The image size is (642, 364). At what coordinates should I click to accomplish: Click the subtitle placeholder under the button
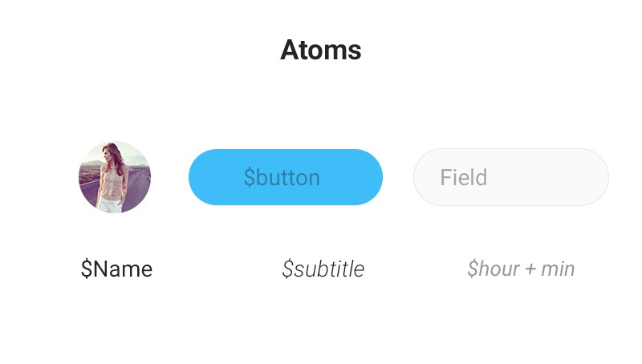(323, 269)
